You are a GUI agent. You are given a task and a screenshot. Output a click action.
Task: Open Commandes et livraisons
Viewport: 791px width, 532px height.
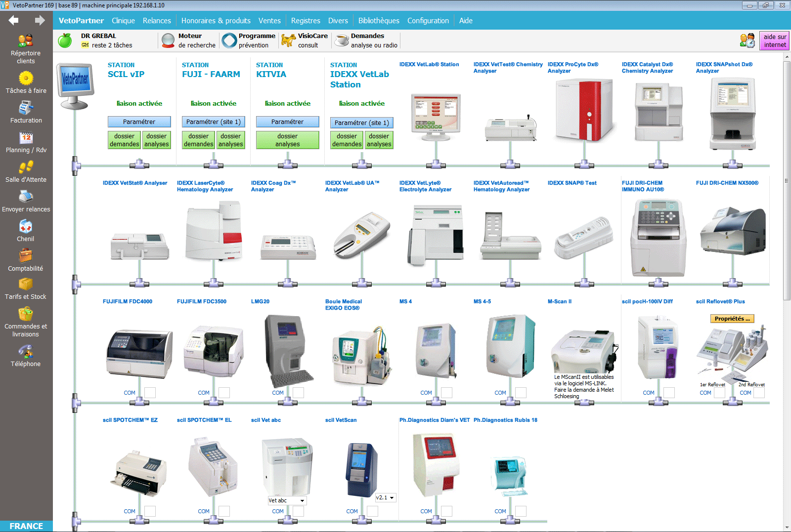26,322
